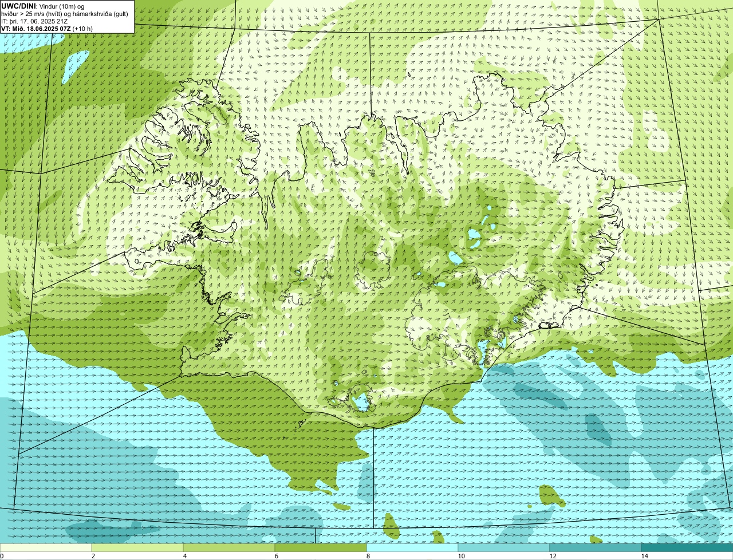The image size is (733, 560).
Task: Click the text 'hviður > 25 m/s (hvítt) og hámarkshviða (gult)'
Action: [x=65, y=13]
